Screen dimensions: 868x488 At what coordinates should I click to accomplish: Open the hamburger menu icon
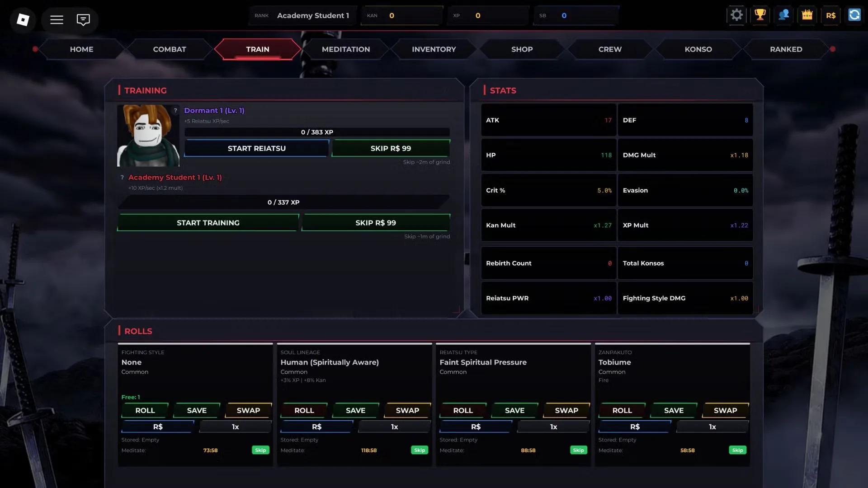[x=57, y=19]
